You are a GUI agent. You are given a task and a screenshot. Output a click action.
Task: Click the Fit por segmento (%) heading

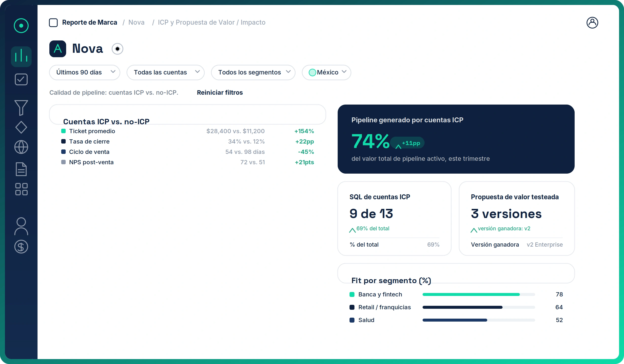pyautogui.click(x=391, y=280)
